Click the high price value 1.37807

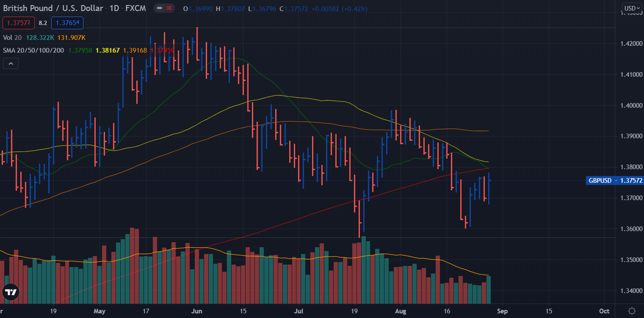coord(233,8)
